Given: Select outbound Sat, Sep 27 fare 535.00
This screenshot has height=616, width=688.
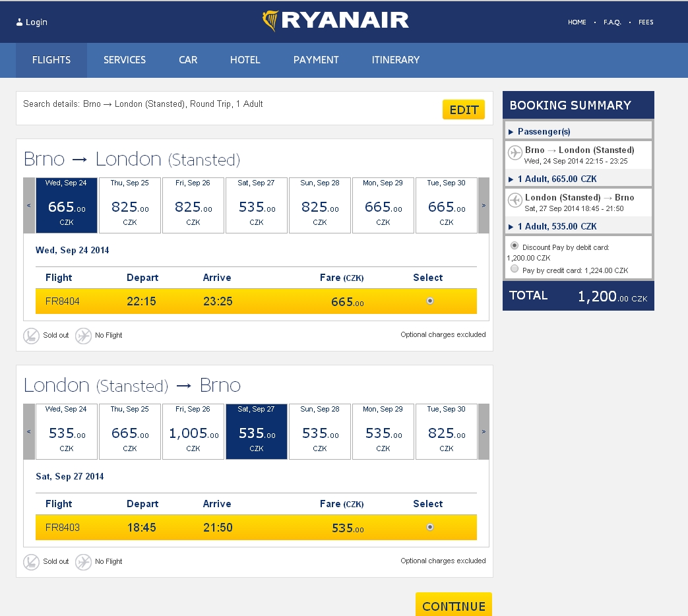Looking at the screenshot, I should click(257, 205).
